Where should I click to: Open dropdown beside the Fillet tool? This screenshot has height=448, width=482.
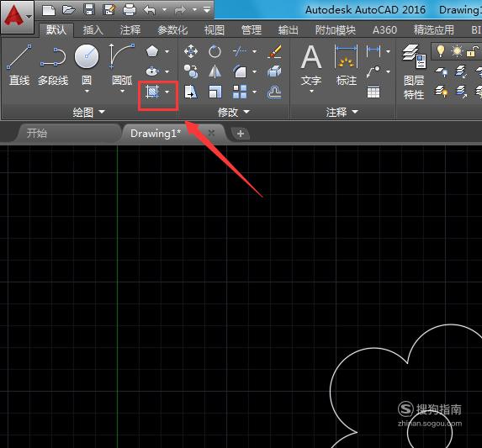click(x=255, y=71)
